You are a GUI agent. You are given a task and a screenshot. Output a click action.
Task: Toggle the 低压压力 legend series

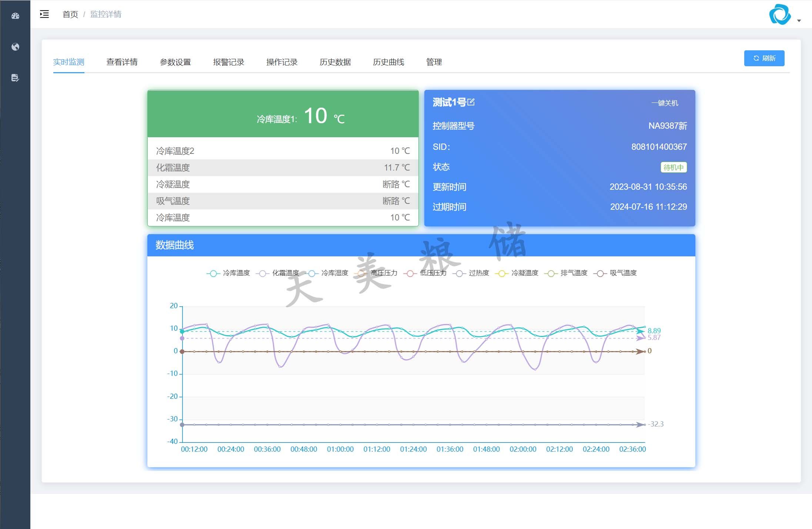(x=425, y=273)
